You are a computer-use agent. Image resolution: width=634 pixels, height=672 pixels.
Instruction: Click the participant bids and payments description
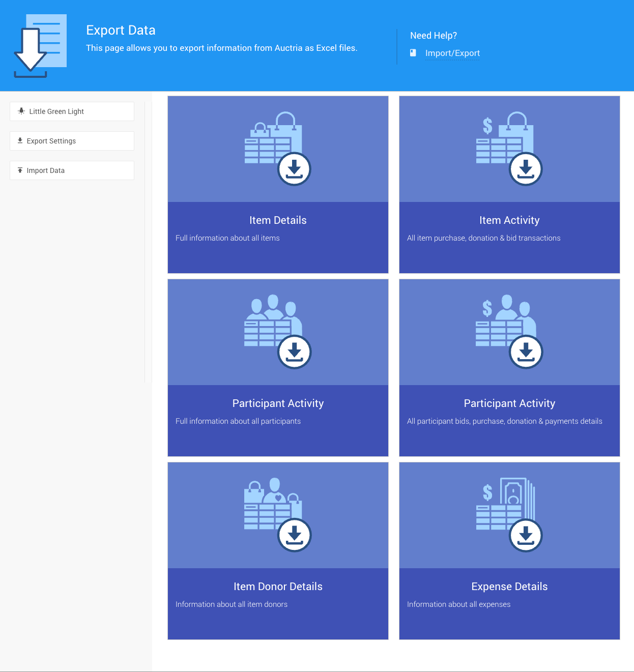click(x=504, y=421)
